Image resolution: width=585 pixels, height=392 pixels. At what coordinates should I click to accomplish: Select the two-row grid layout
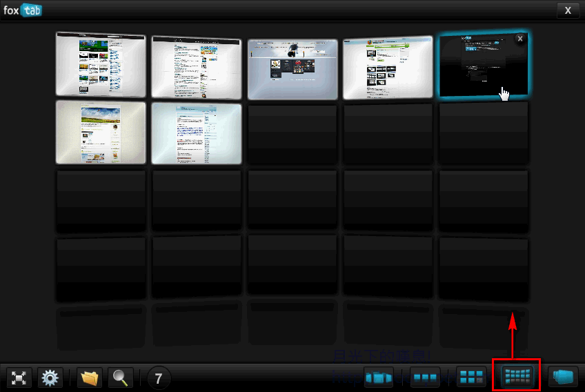pos(472,378)
